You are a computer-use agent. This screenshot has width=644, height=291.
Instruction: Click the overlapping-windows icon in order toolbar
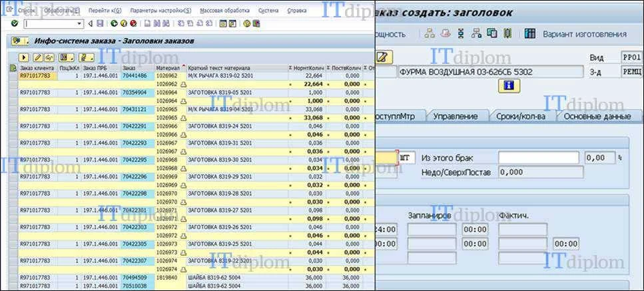click(x=492, y=34)
